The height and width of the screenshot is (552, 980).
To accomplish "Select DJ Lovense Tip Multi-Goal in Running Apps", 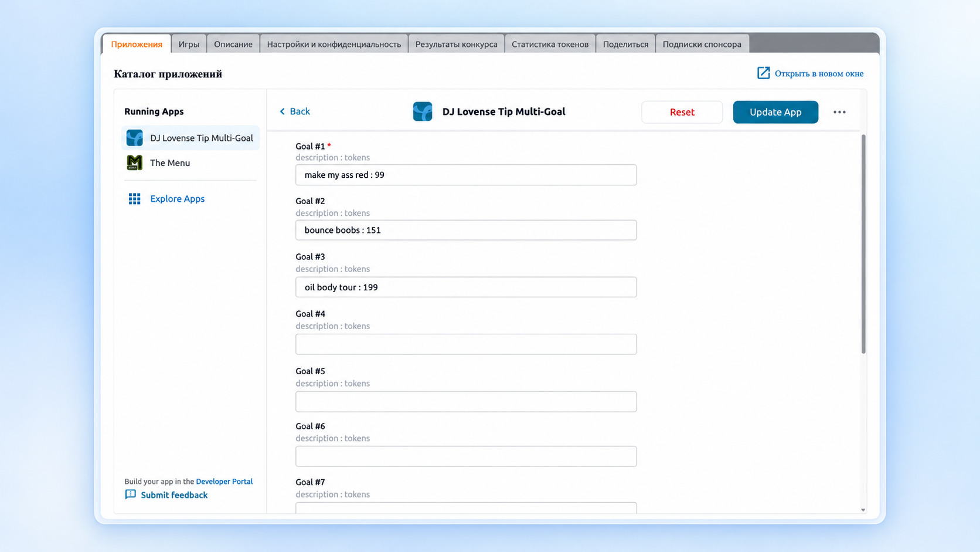I will (190, 138).
